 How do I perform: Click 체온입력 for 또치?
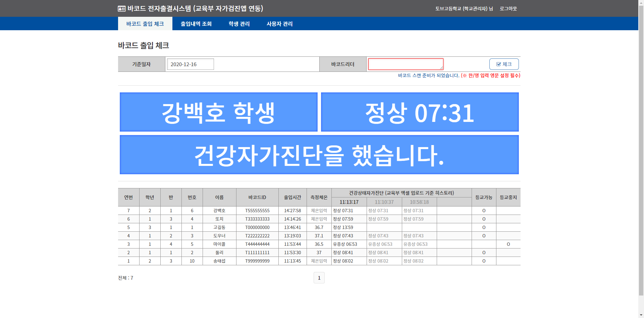(319, 219)
